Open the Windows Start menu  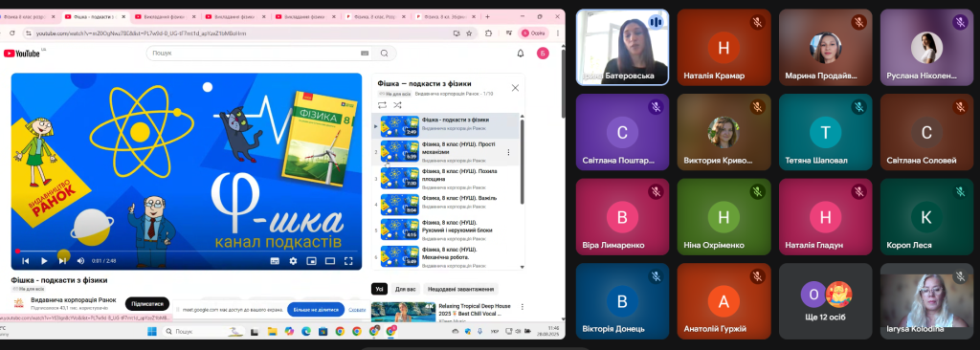coord(152,331)
